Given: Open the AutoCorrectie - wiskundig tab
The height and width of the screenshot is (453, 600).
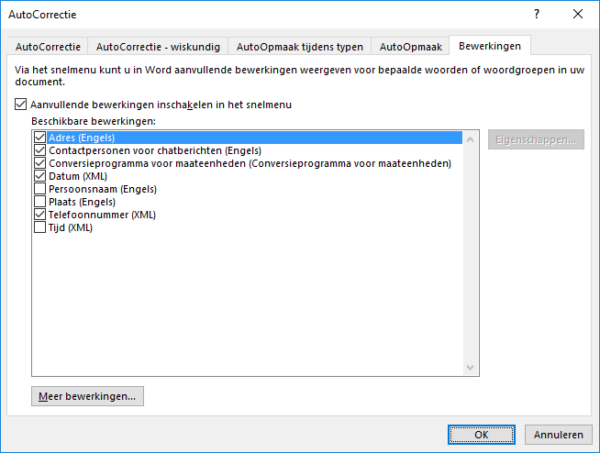Looking at the screenshot, I should (158, 47).
